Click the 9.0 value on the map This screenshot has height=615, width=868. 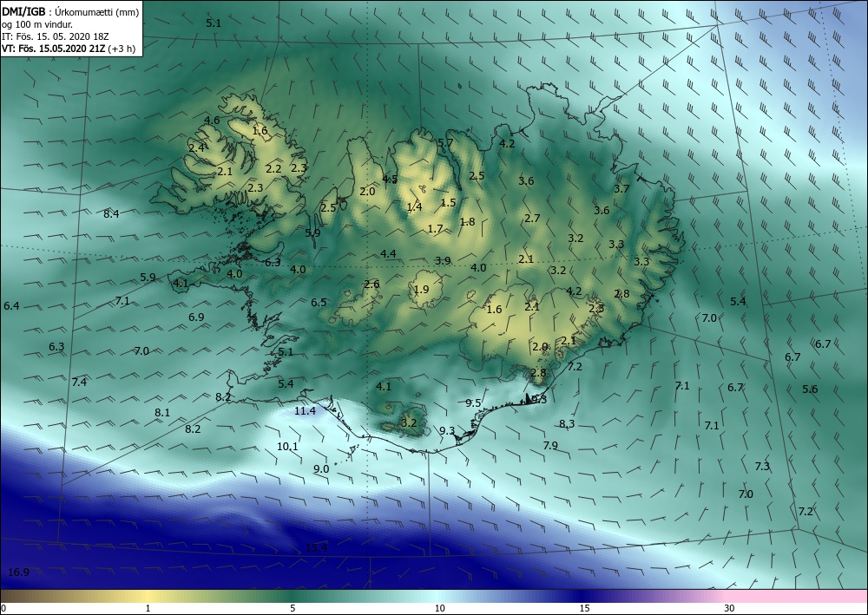(321, 468)
